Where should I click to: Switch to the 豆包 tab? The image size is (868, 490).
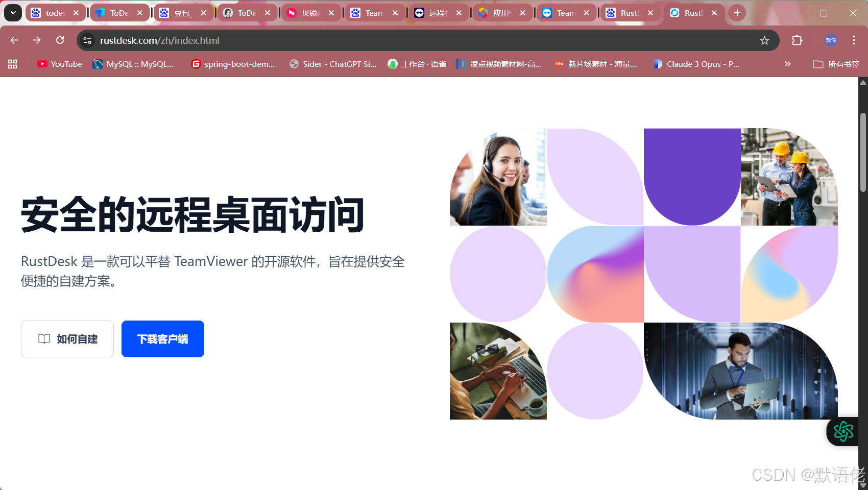[x=182, y=13]
